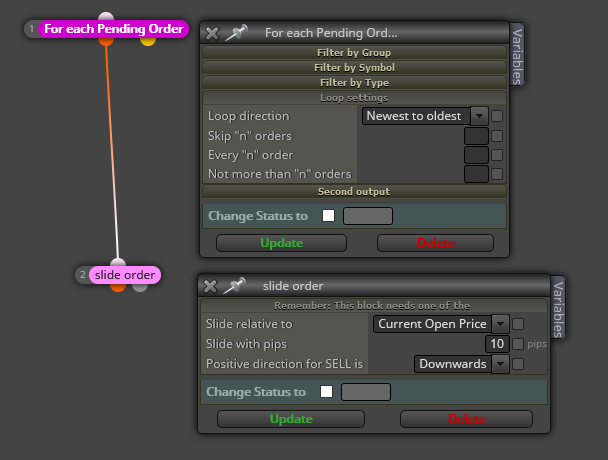The width and height of the screenshot is (608, 460).
Task: Click the top input connector of Pending Order block
Action: 106,16
